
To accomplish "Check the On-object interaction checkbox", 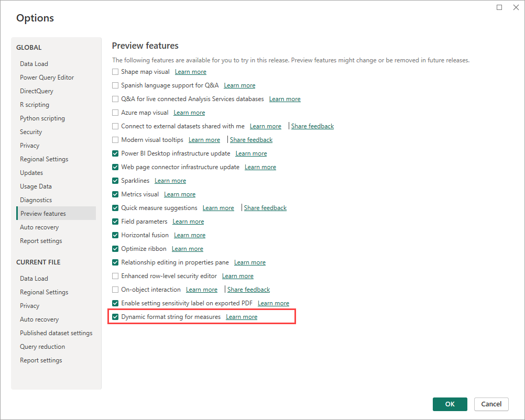I will pyautogui.click(x=115, y=290).
